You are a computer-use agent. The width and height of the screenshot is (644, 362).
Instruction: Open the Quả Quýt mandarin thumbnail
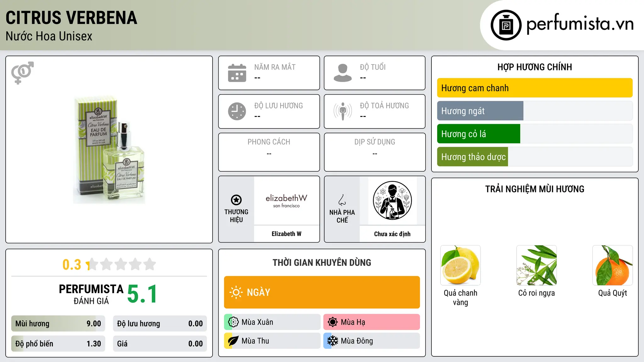tap(613, 265)
